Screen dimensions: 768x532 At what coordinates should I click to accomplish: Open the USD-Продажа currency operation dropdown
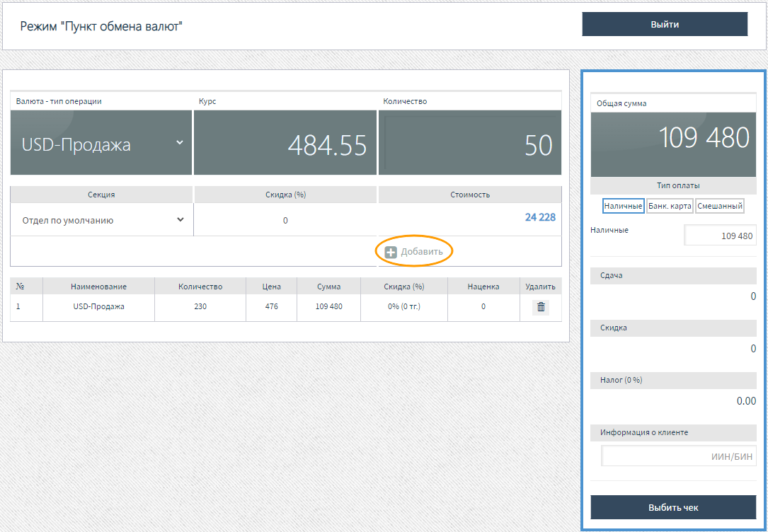coord(101,142)
